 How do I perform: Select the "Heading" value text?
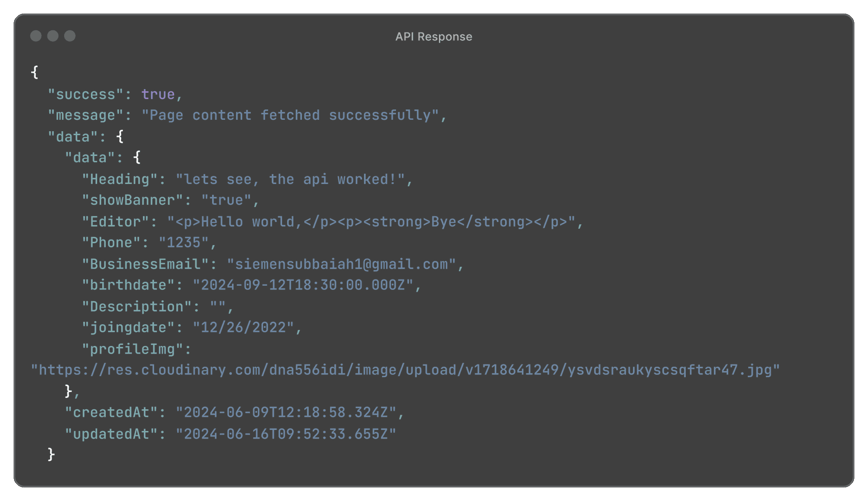pos(290,179)
